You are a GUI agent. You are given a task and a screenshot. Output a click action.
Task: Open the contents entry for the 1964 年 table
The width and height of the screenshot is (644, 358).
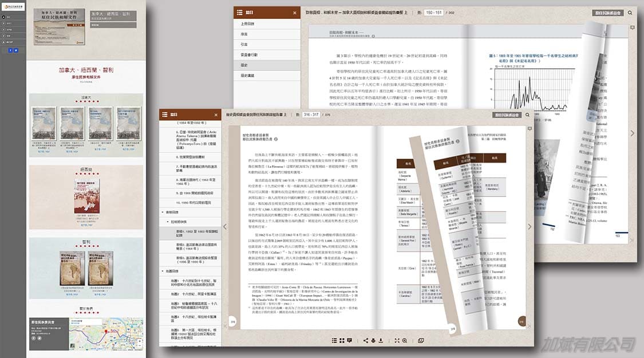point(190,247)
